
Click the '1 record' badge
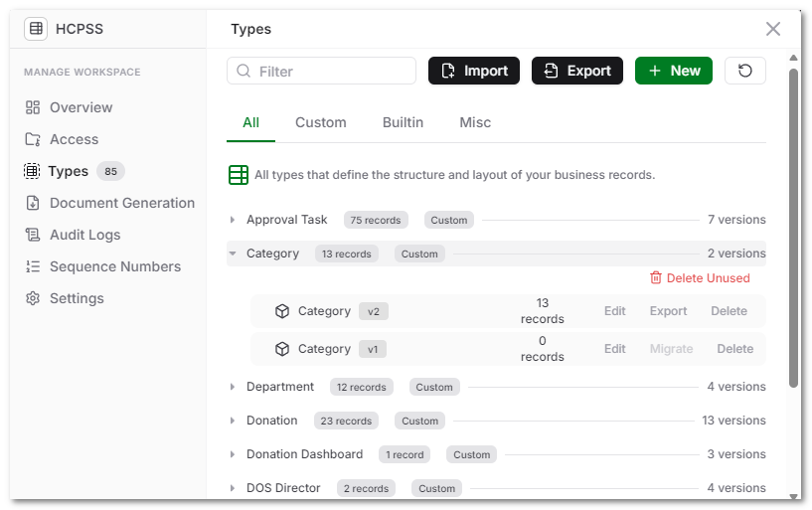pyautogui.click(x=405, y=454)
